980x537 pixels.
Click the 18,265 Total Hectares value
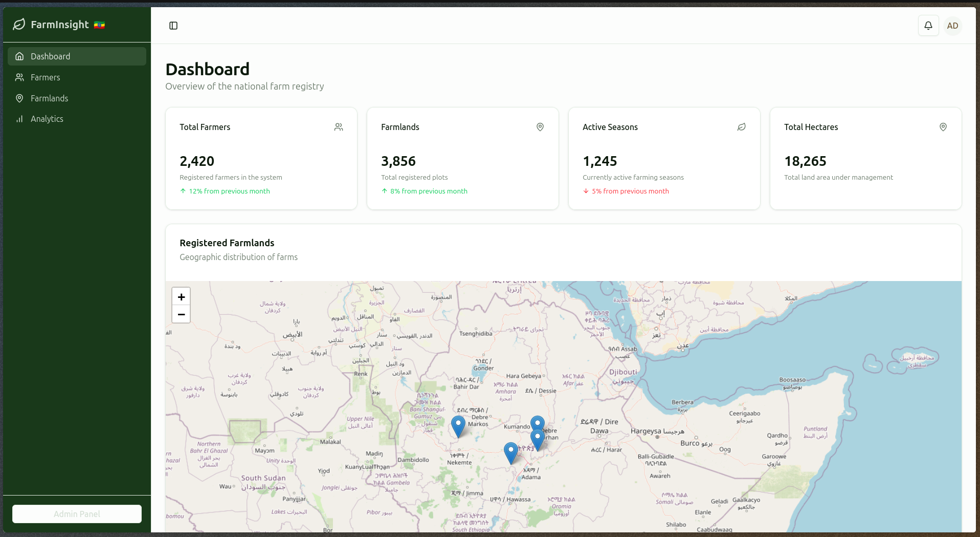[806, 161]
